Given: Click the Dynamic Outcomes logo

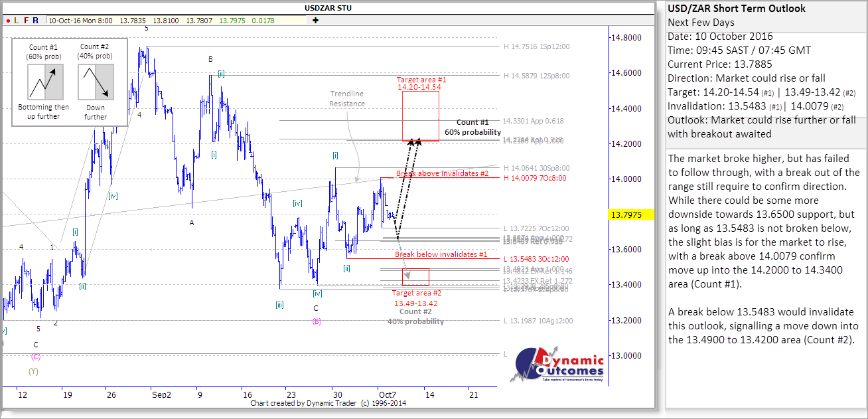Looking at the screenshot, I should pos(557,365).
